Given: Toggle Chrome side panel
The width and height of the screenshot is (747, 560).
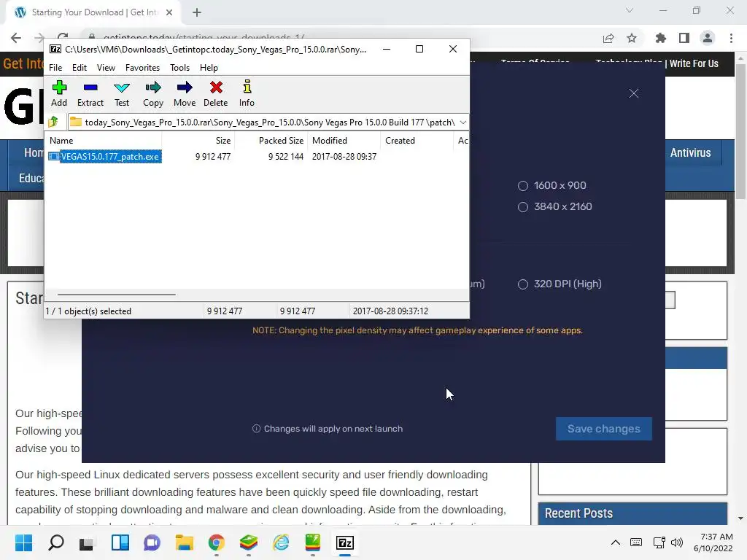Looking at the screenshot, I should 684,38.
